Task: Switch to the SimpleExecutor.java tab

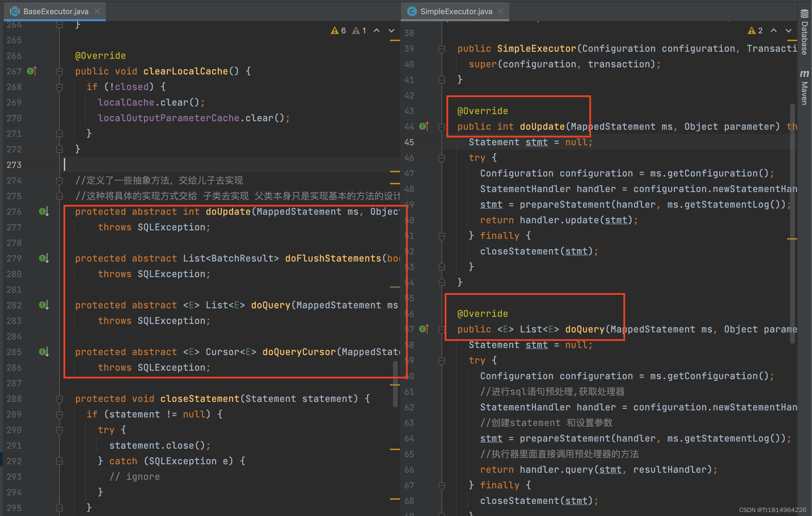Action: (456, 11)
